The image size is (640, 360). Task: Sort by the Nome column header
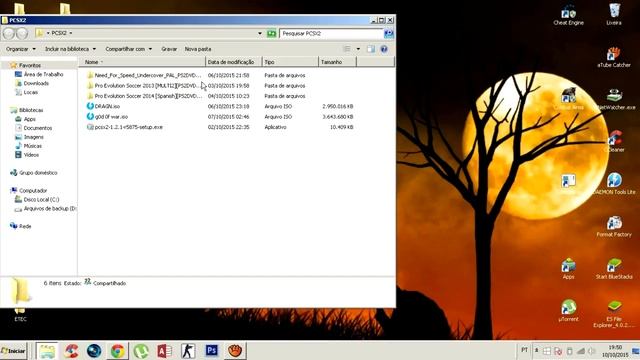142,62
